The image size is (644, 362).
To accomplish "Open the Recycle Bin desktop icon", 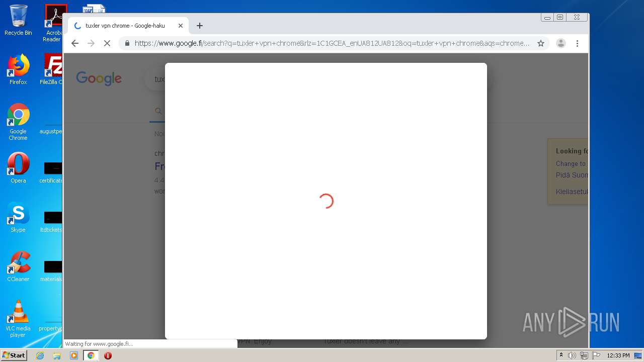I will tap(18, 20).
